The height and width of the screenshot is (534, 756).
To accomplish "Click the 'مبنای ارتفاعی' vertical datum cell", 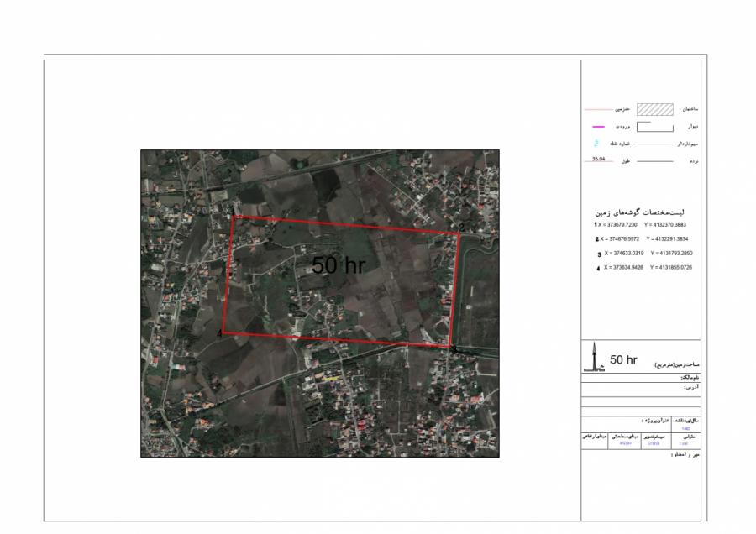I will point(595,439).
